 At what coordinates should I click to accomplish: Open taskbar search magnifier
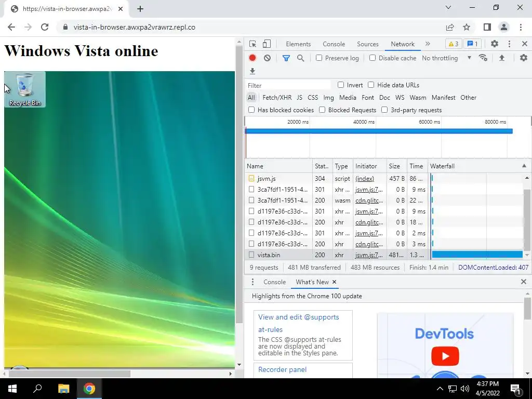click(x=37, y=389)
